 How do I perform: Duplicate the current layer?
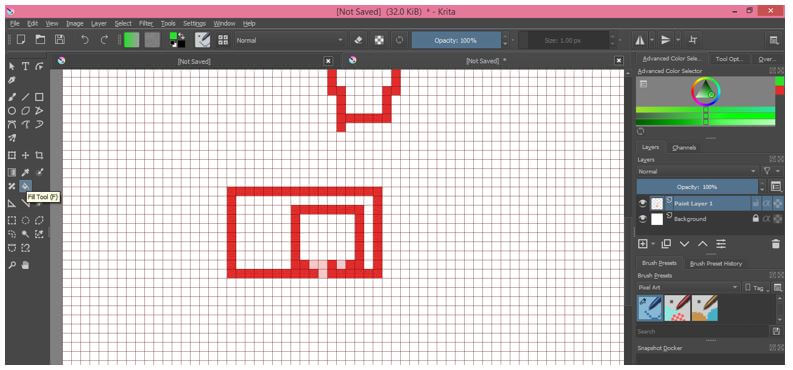pyautogui.click(x=666, y=244)
